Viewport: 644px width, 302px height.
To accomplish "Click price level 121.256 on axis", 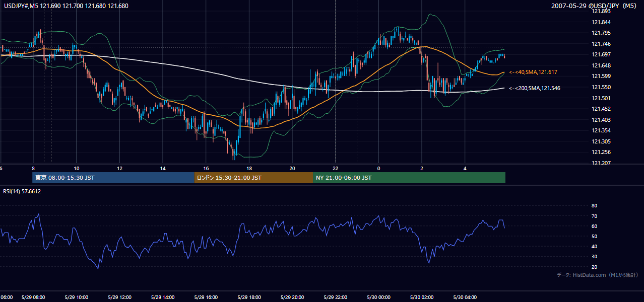I will click(x=601, y=153).
